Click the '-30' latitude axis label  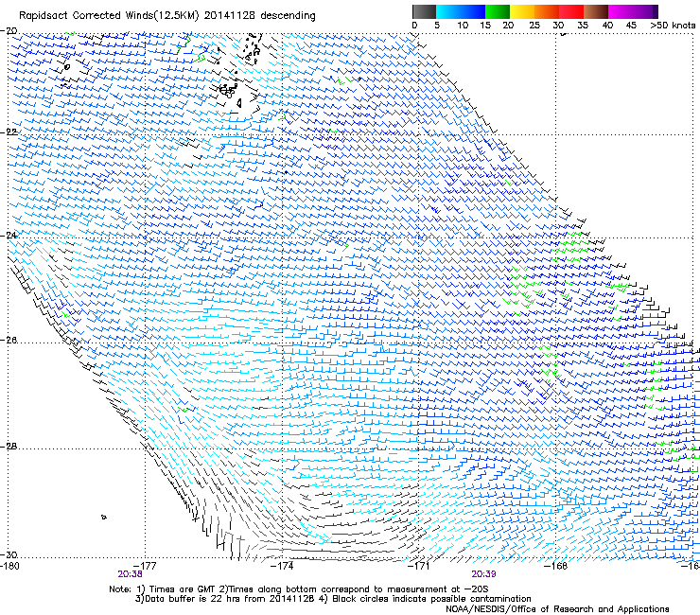point(9,554)
